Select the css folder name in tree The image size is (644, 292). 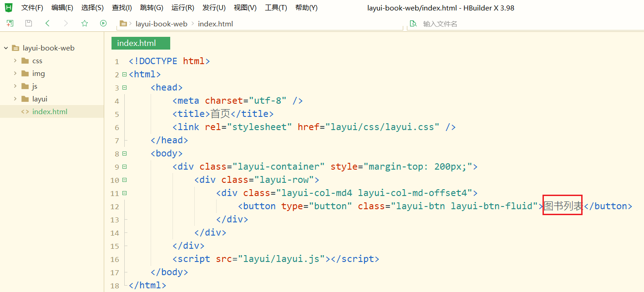tap(37, 60)
